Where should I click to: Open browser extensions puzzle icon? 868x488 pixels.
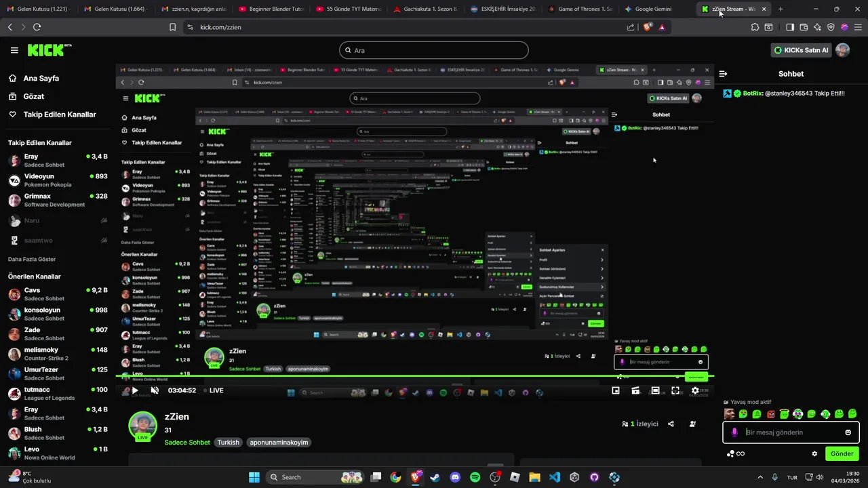point(755,27)
